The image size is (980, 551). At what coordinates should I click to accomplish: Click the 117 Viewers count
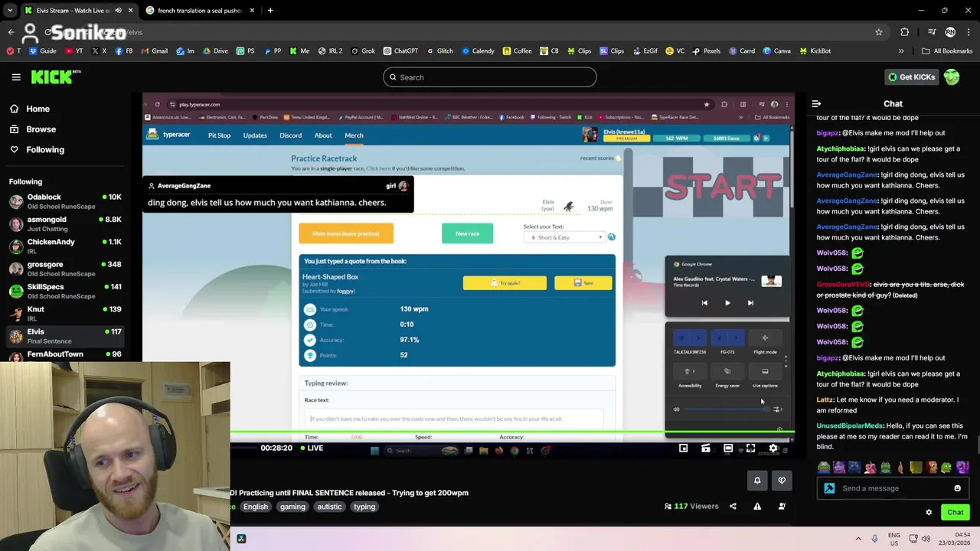pyautogui.click(x=691, y=506)
